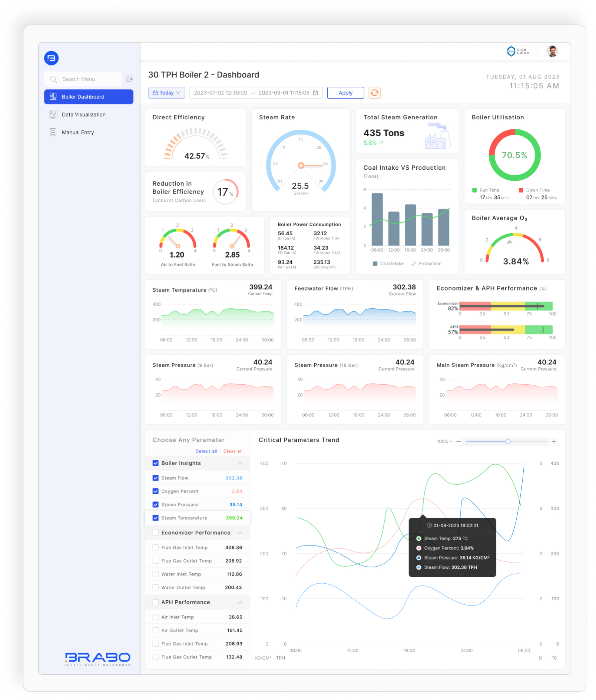Open the user profile avatar
The image size is (596, 700).
tap(552, 51)
